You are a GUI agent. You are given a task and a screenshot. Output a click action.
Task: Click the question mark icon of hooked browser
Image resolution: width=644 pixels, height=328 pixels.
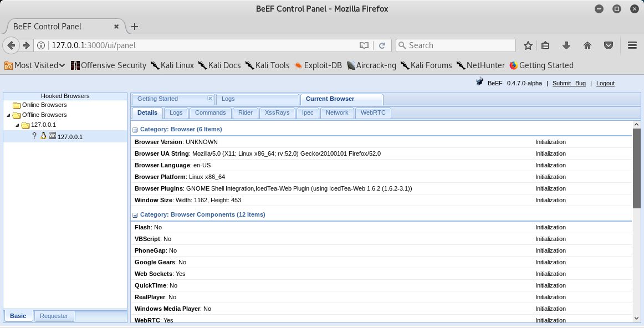click(x=34, y=136)
